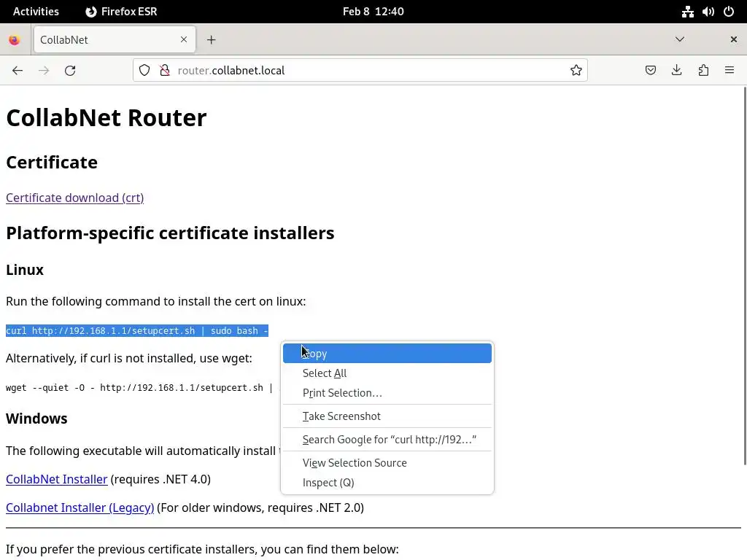Image resolution: width=747 pixels, height=560 pixels.
Task: Click the Certificate heading
Action: (52, 163)
